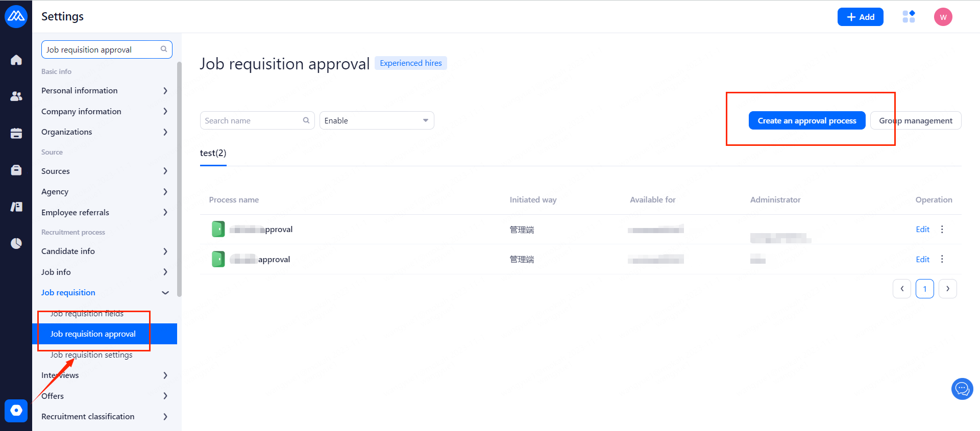This screenshot has width=980, height=431.
Task: Click the pink user avatar
Action: point(943,17)
